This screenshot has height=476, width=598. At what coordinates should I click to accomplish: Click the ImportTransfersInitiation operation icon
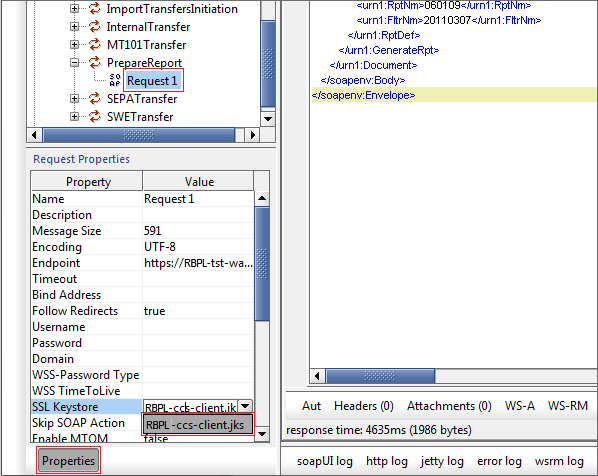point(95,8)
